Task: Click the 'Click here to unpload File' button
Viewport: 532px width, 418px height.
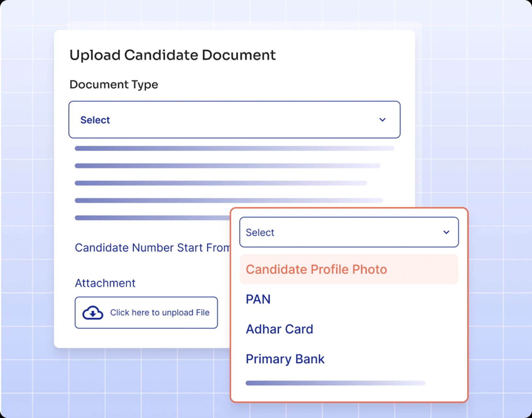Action: point(146,313)
